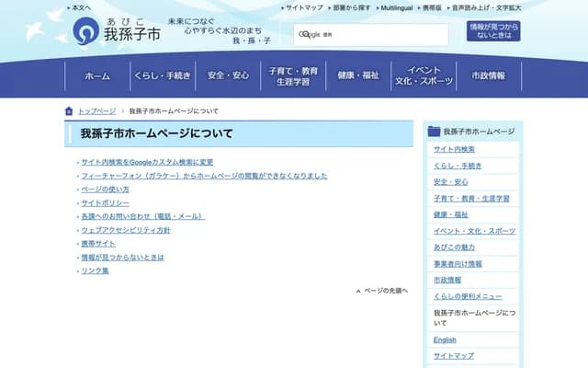Open the 健康・福祉 navigation tab
The height and width of the screenshot is (368, 588).
point(358,76)
